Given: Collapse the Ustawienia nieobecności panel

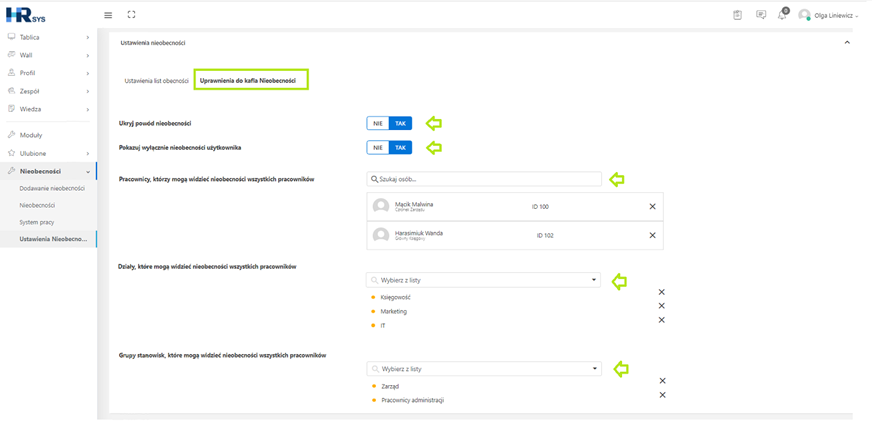Looking at the screenshot, I should point(847,42).
